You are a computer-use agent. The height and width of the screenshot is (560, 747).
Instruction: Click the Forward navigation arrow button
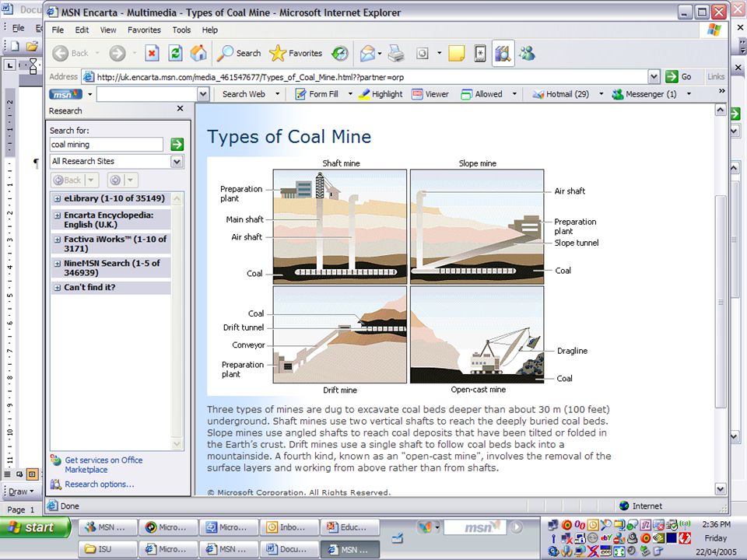pos(117,54)
